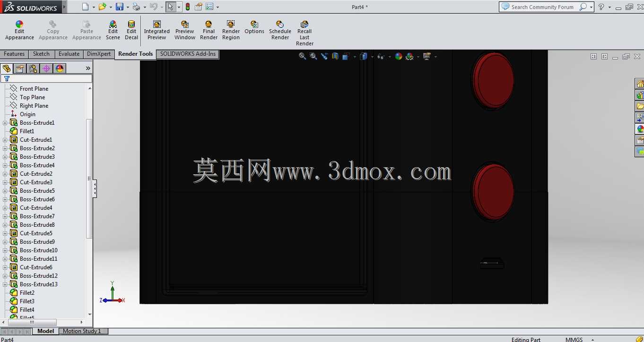
Task: Click Edit Appearance in the view toolbar
Action: [x=399, y=56]
